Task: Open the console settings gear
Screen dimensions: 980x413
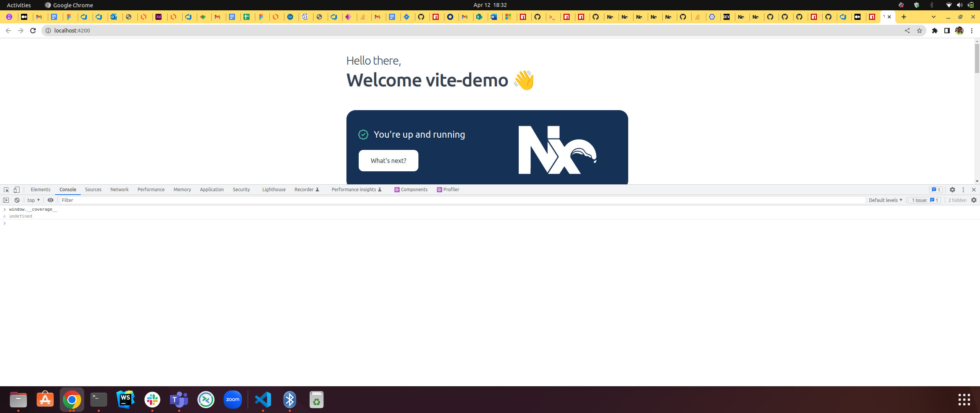Action: pos(973,200)
